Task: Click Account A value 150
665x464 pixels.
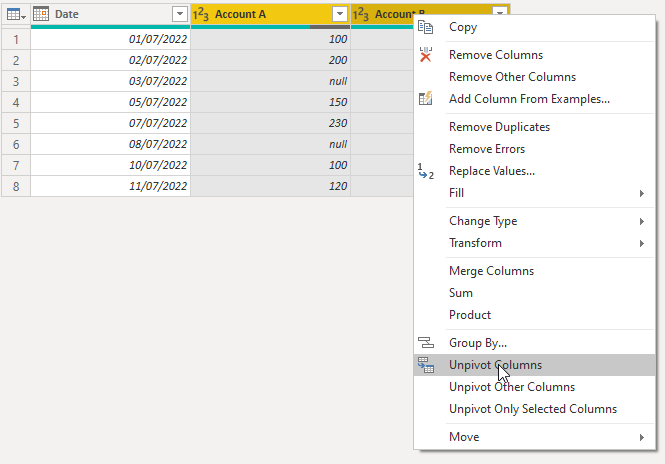Action: (270, 102)
